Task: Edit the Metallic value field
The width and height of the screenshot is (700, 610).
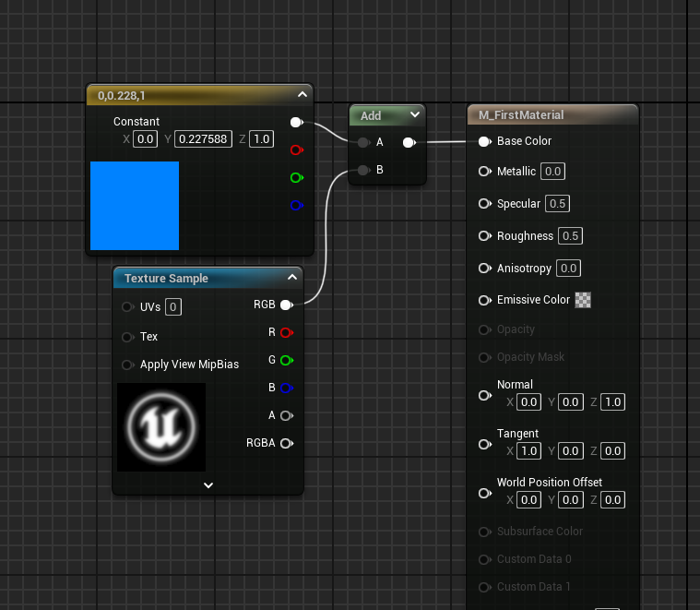Action: point(552,172)
